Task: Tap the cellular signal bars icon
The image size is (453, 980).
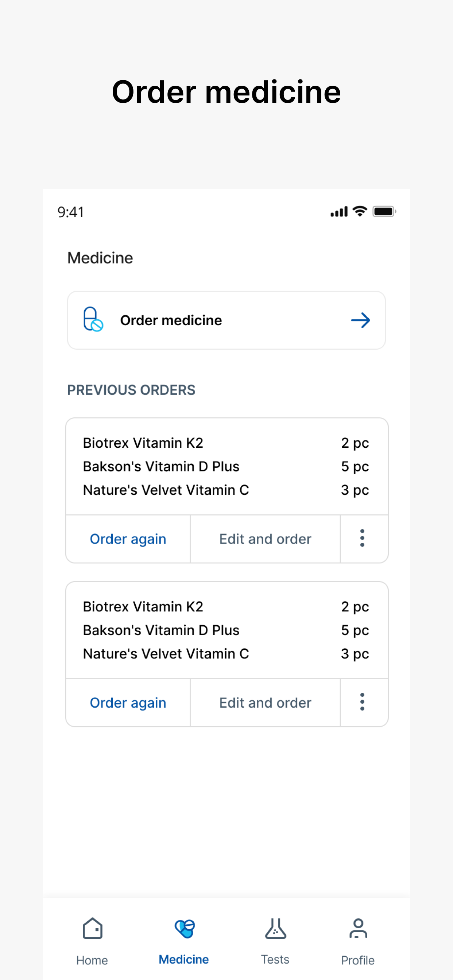Action: click(339, 211)
